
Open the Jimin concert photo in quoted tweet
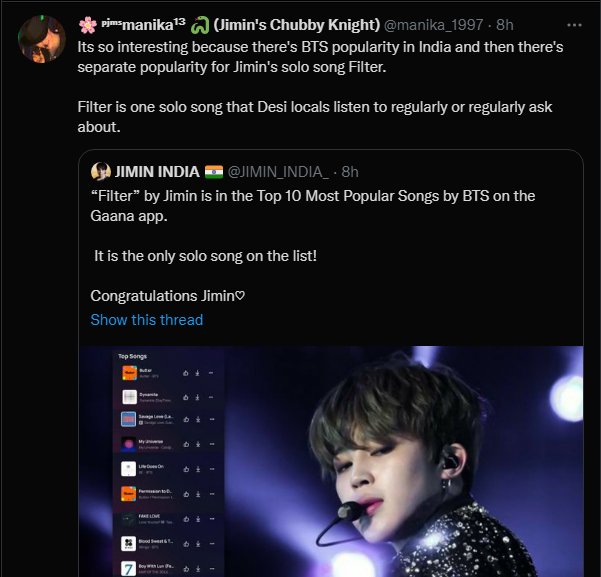pyautogui.click(x=331, y=461)
